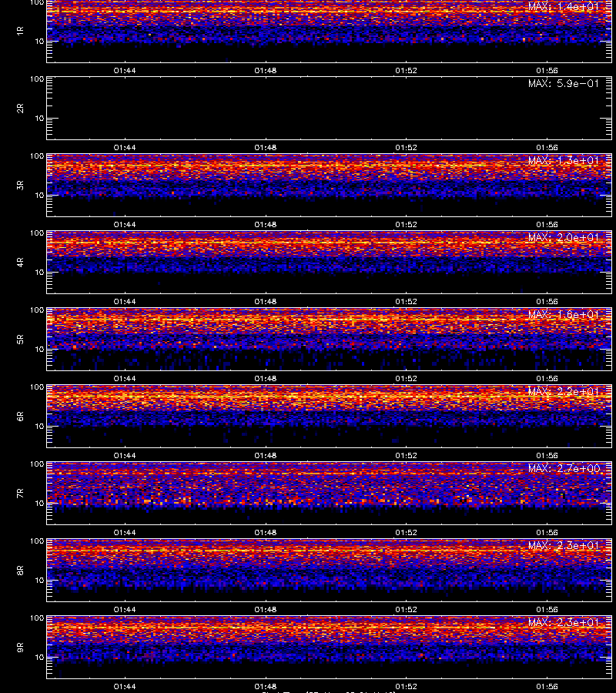Click the 100 y-axis label of panel 4R

coord(37,233)
